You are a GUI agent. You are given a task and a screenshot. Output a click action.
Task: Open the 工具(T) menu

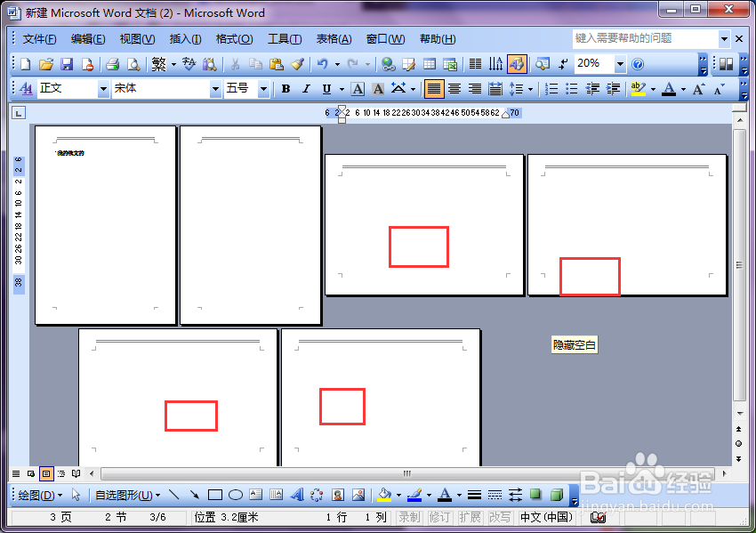(x=285, y=39)
